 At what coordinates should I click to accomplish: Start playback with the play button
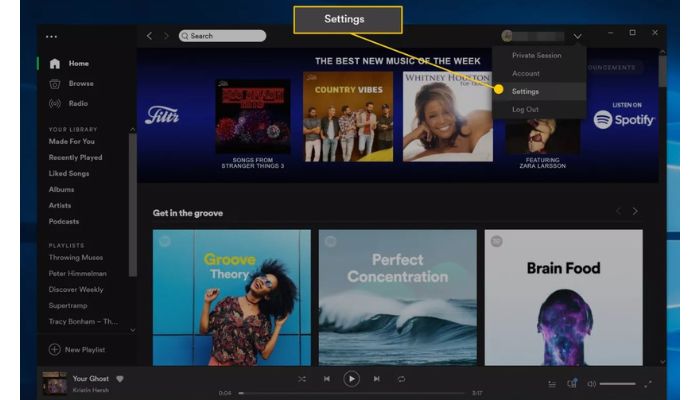pyautogui.click(x=351, y=379)
